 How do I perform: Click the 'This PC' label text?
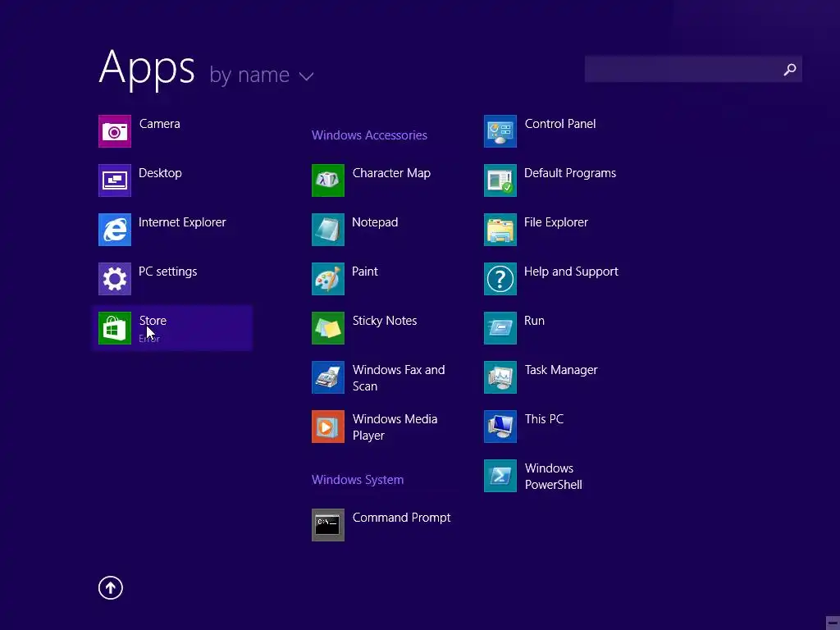[544, 419]
